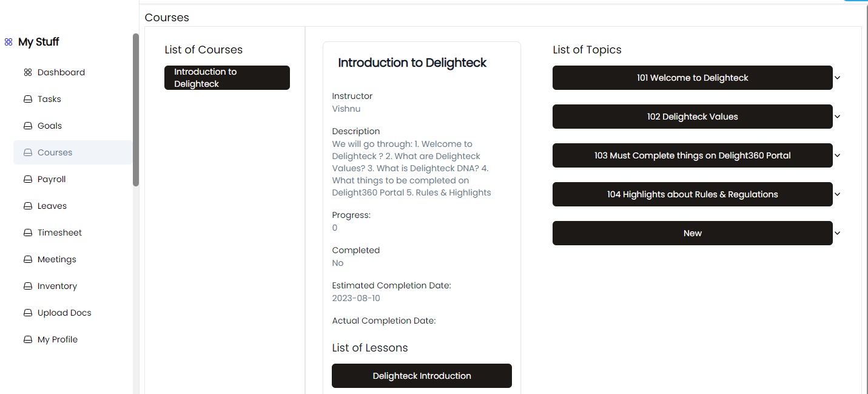Click the Dashboard grid icon
This screenshot has width=868, height=394.
27,72
